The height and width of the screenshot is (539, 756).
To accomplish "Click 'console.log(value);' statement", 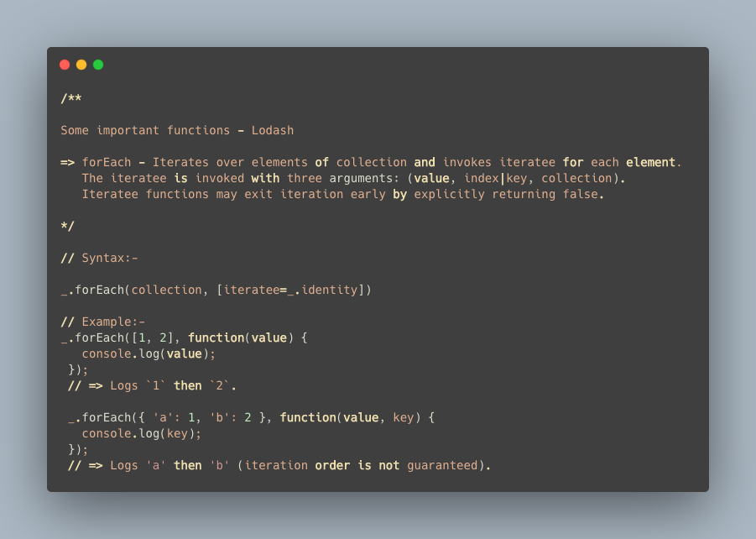I will [149, 353].
